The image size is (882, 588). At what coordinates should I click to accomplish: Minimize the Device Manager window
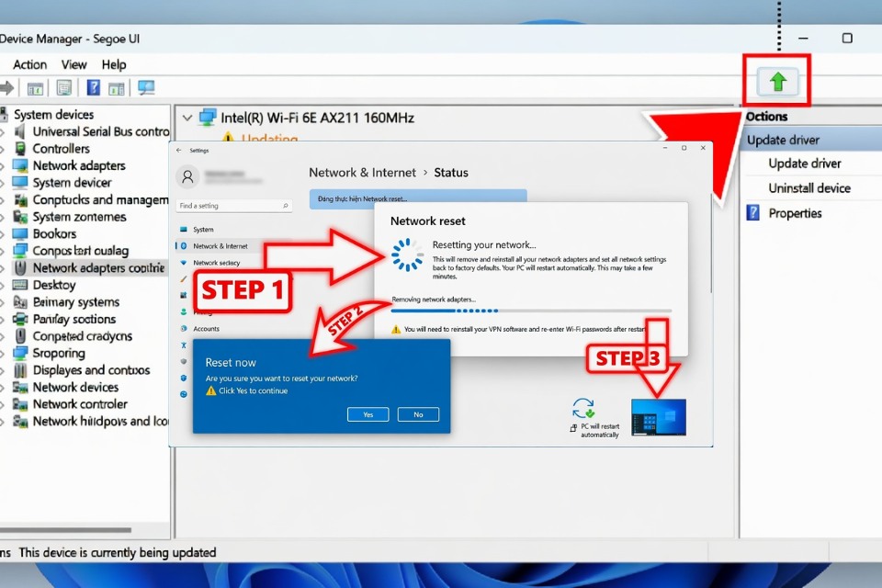(x=803, y=39)
